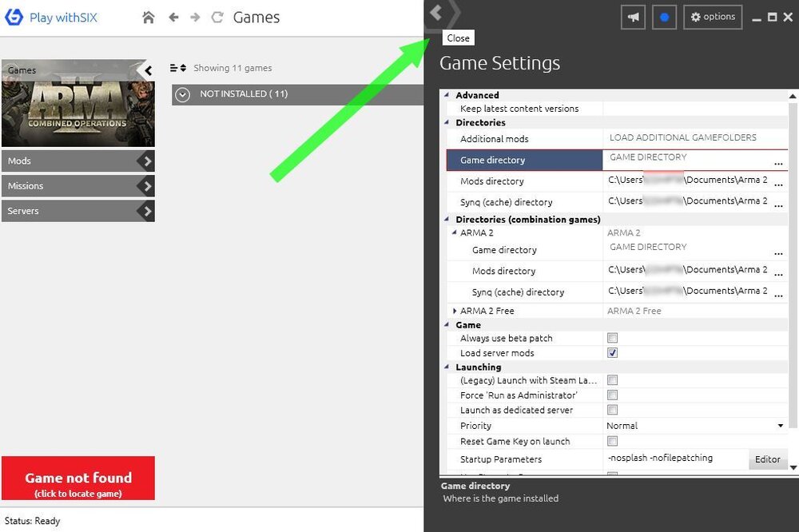The width and height of the screenshot is (799, 532).
Task: Open the Missions sidebar item
Action: tap(78, 186)
